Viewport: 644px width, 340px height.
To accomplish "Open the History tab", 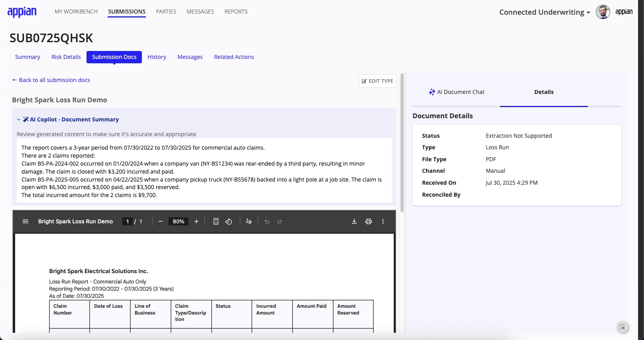I will click(157, 57).
